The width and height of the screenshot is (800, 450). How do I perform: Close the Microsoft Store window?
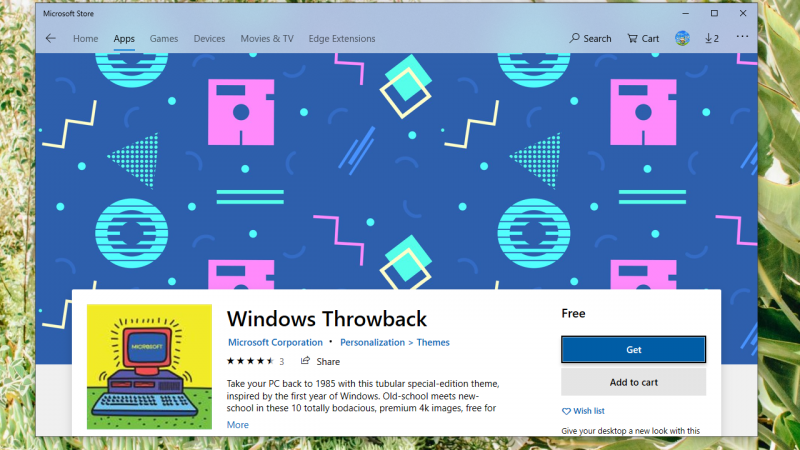743,14
